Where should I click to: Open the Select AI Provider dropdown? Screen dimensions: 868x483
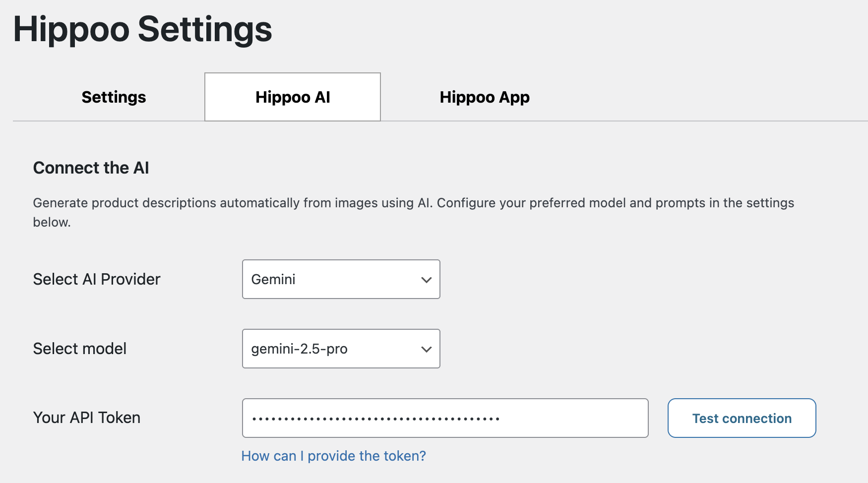coord(341,279)
